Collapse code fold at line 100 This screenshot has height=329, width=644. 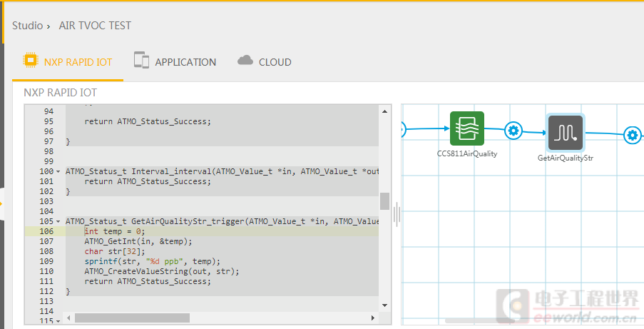58,171
